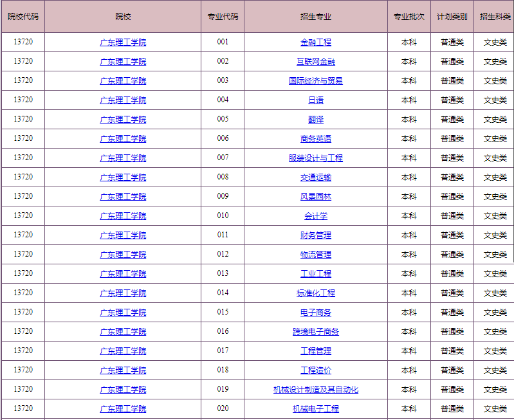Click the 招生科类 column header
Image resolution: width=514 pixels, height=420 pixels.
point(494,16)
